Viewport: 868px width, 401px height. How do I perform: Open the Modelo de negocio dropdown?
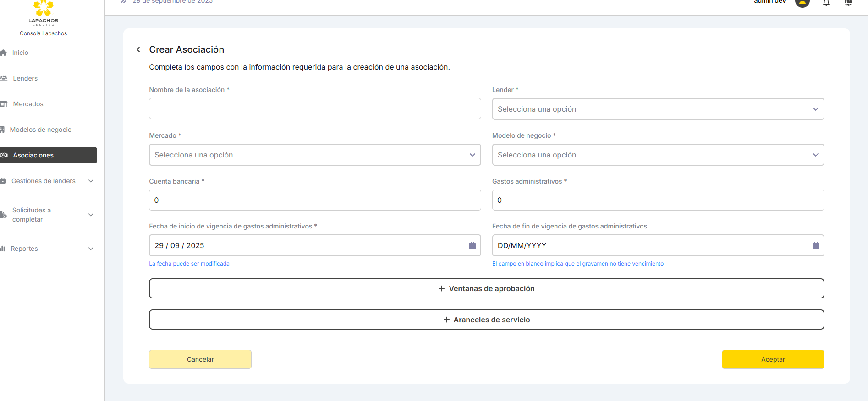tap(658, 155)
